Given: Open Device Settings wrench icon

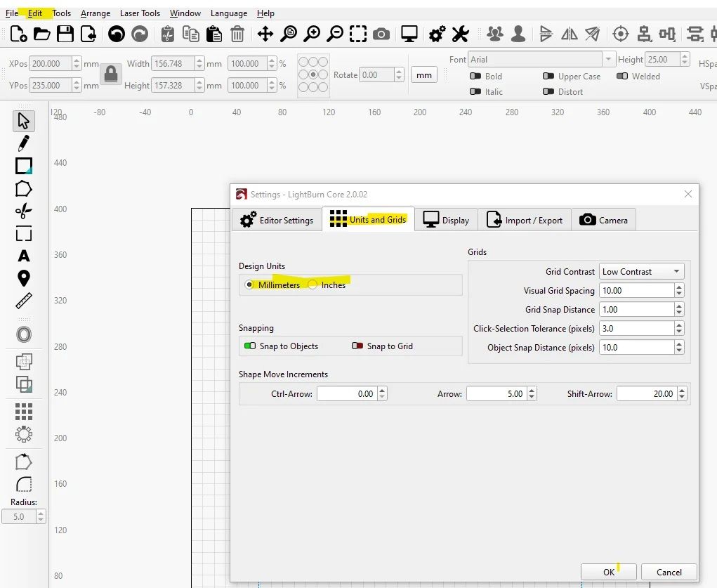Looking at the screenshot, I should click(460, 34).
